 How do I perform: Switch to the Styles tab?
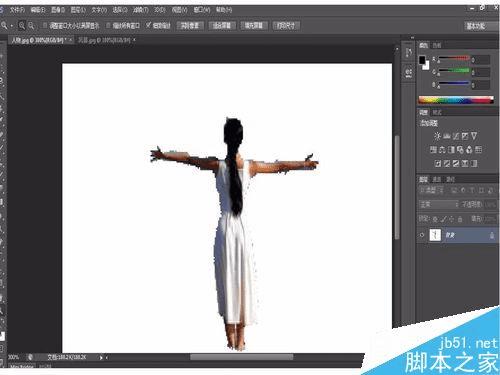tap(437, 112)
